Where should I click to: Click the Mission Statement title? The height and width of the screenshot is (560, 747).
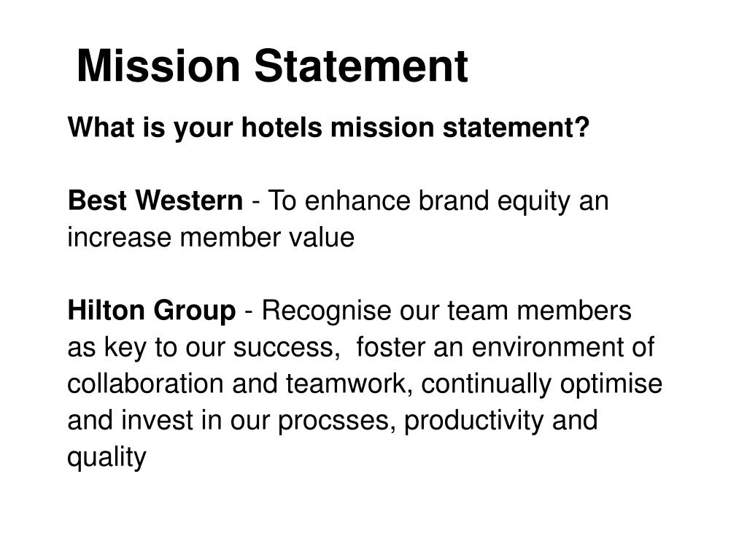pos(272,66)
